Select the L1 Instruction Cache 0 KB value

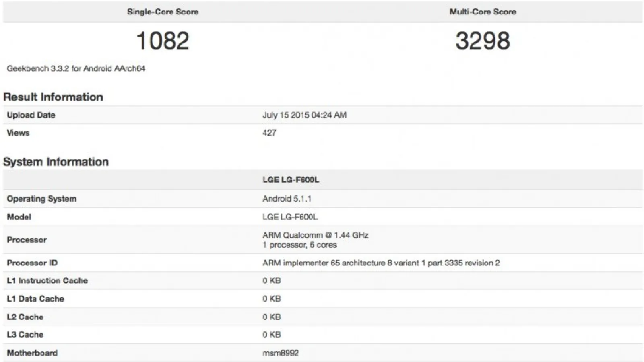(271, 281)
